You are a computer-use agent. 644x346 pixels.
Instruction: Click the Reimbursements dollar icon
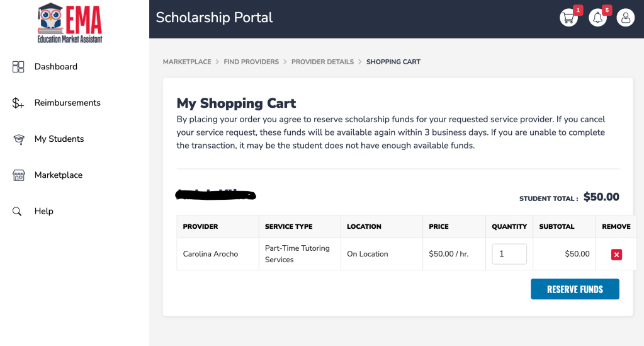point(18,103)
